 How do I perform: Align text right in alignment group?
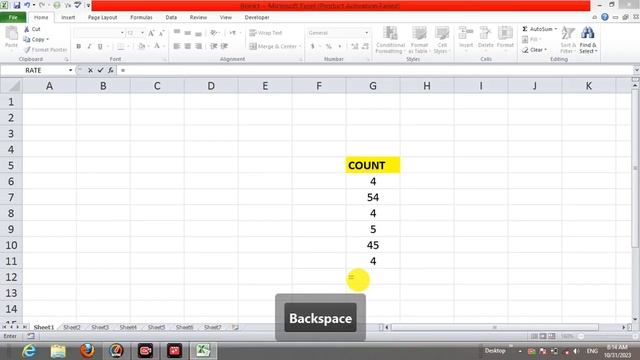tap(198, 46)
